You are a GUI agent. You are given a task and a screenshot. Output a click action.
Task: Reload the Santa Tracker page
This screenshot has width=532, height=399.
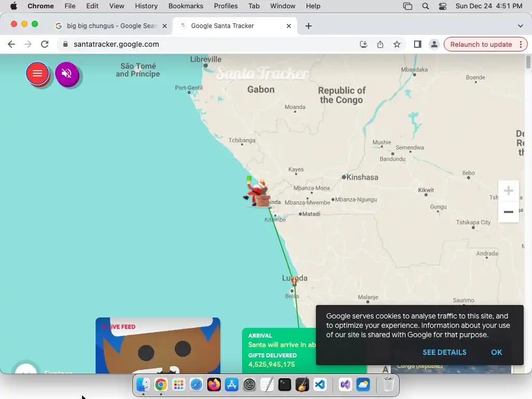(x=45, y=44)
